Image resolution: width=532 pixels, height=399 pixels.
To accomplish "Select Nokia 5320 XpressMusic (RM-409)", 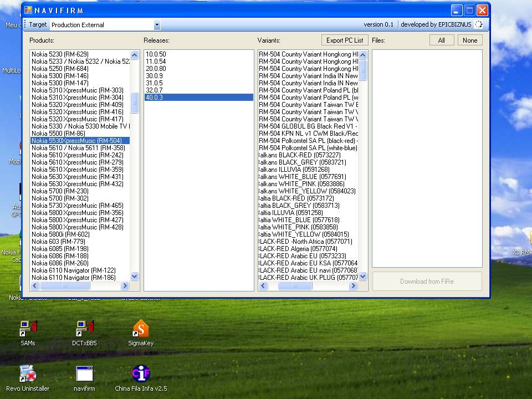I will tap(80, 105).
